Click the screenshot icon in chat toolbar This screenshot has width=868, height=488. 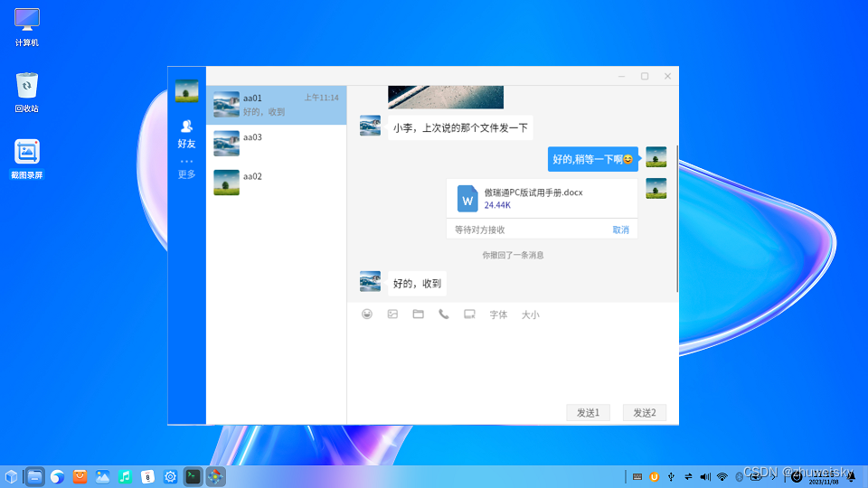pos(469,314)
